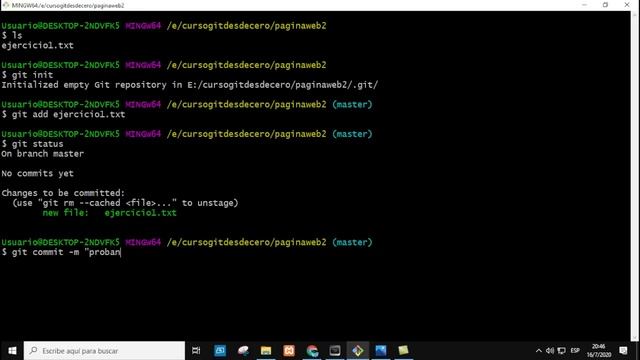Viewport: 640px width, 360px height.
Task: Open the blue app pinned after Task View
Action: 220,351
